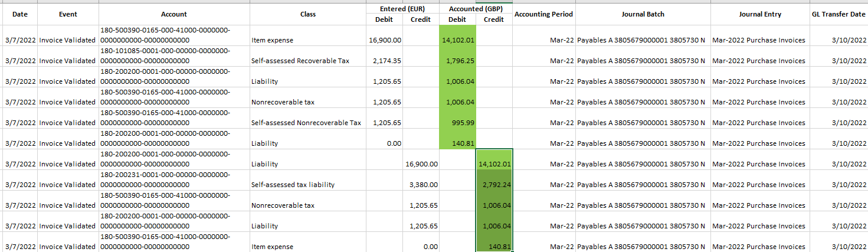
Task: Select the Date column header
Action: coord(20,14)
